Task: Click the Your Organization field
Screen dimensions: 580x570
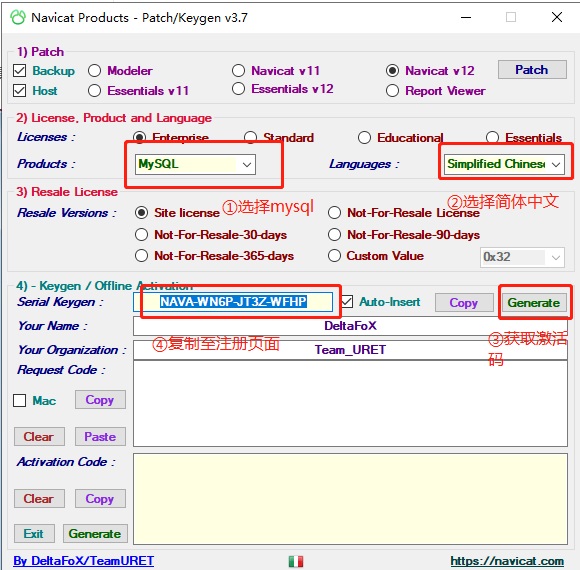Action: (x=350, y=350)
